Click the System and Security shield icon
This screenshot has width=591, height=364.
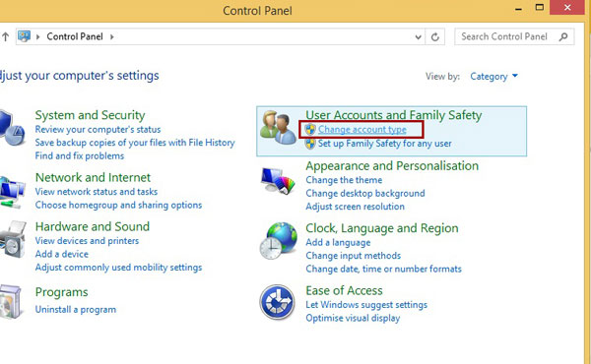13,128
